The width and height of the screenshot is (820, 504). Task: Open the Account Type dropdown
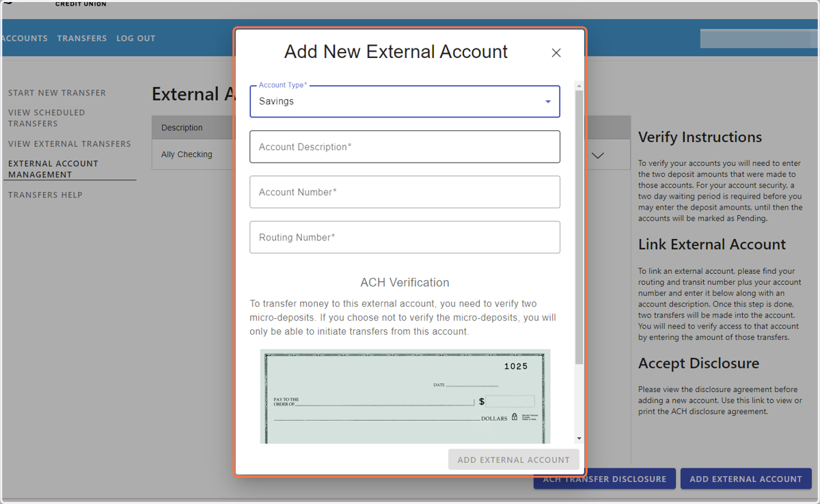[405, 101]
